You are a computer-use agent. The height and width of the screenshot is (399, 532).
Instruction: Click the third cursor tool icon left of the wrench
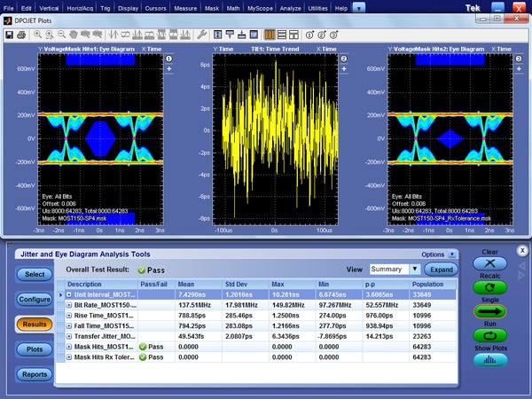pos(137,35)
